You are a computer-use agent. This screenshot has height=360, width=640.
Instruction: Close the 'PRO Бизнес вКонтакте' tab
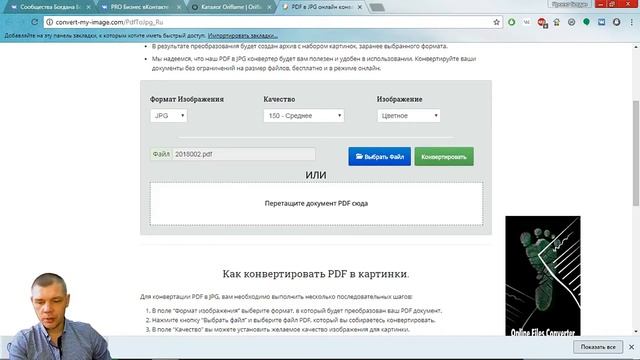coord(179,7)
